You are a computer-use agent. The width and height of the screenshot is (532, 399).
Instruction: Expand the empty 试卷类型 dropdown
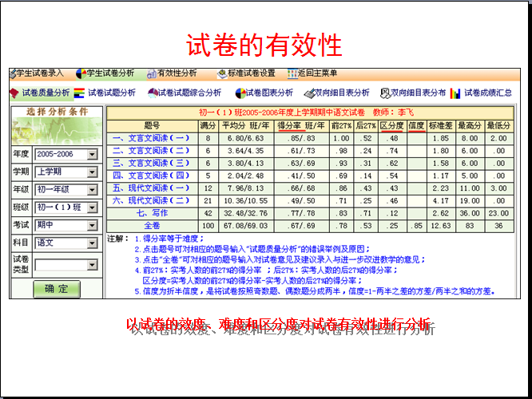click(x=91, y=265)
